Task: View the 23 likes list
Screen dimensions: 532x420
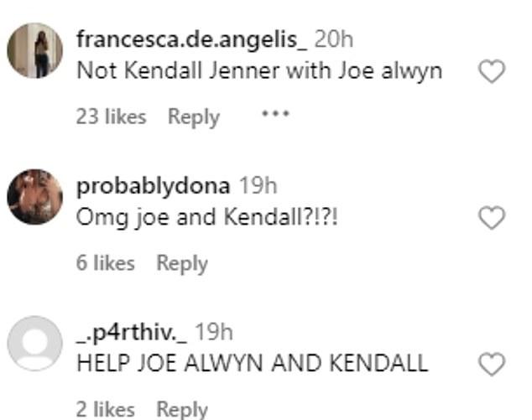Action: pos(111,117)
